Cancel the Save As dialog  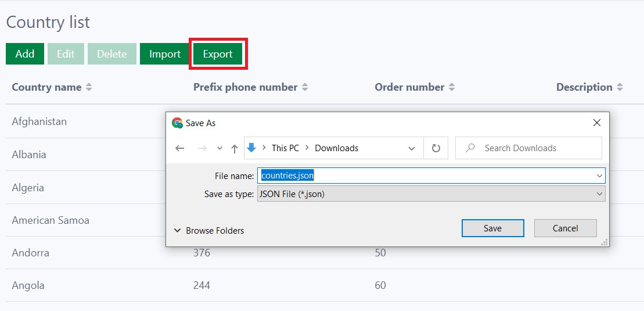coord(565,228)
